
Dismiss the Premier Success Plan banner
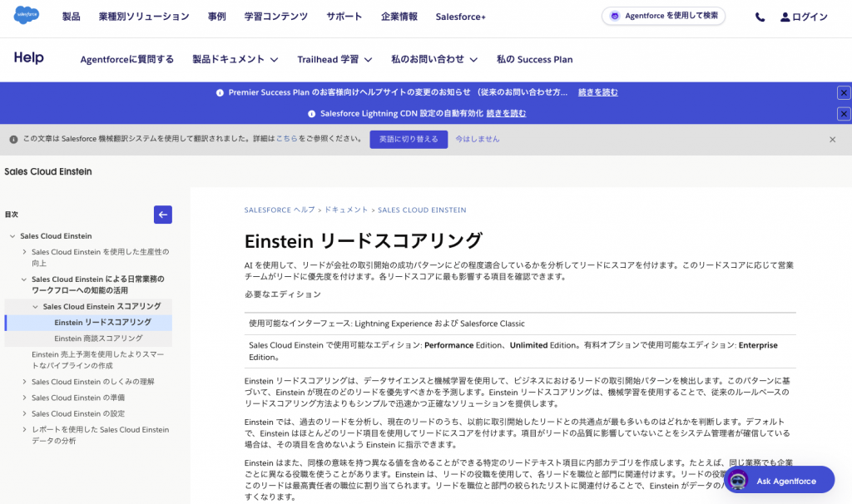tap(843, 92)
